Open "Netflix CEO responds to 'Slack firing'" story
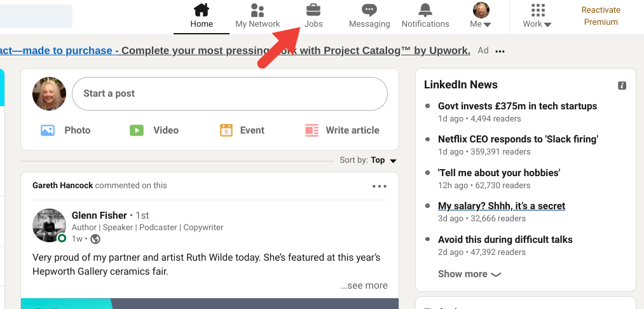The width and height of the screenshot is (644, 309). (518, 139)
